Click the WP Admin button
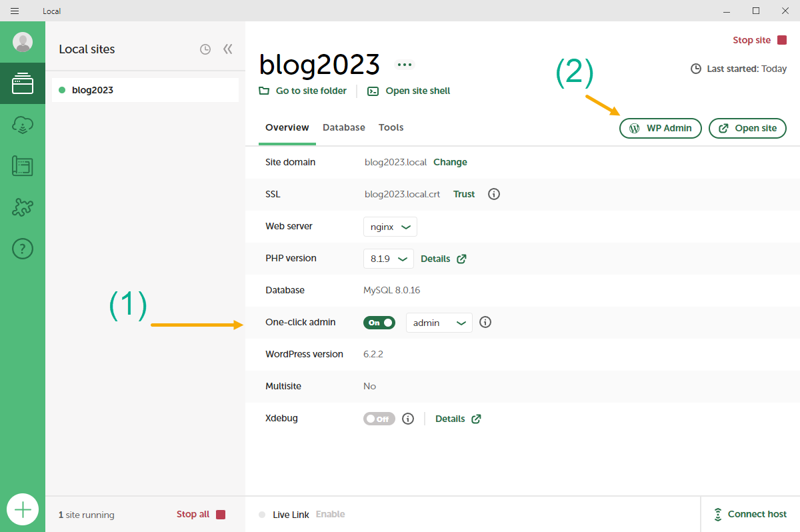The width and height of the screenshot is (800, 532). click(660, 128)
